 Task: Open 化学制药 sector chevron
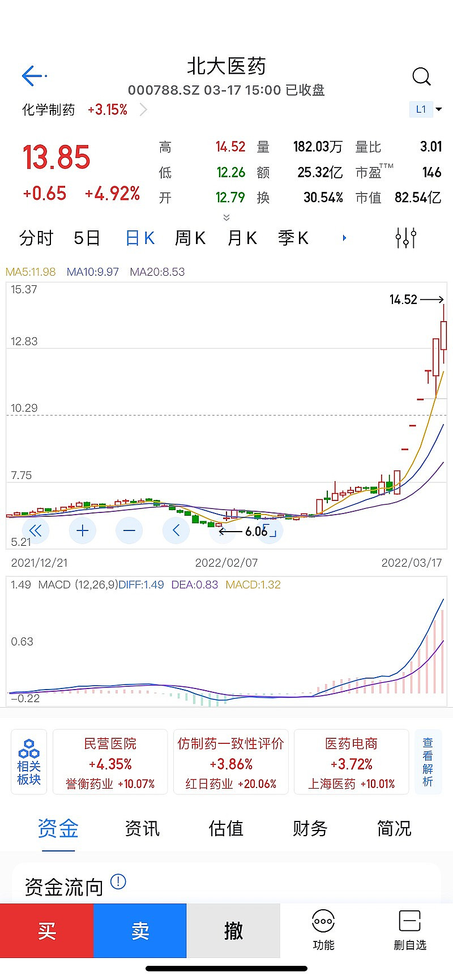(143, 109)
